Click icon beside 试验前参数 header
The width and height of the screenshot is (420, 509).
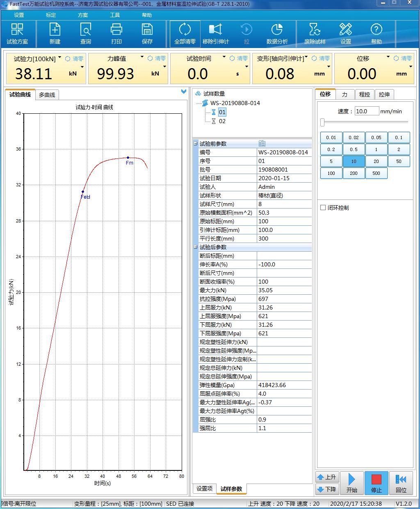point(262,144)
